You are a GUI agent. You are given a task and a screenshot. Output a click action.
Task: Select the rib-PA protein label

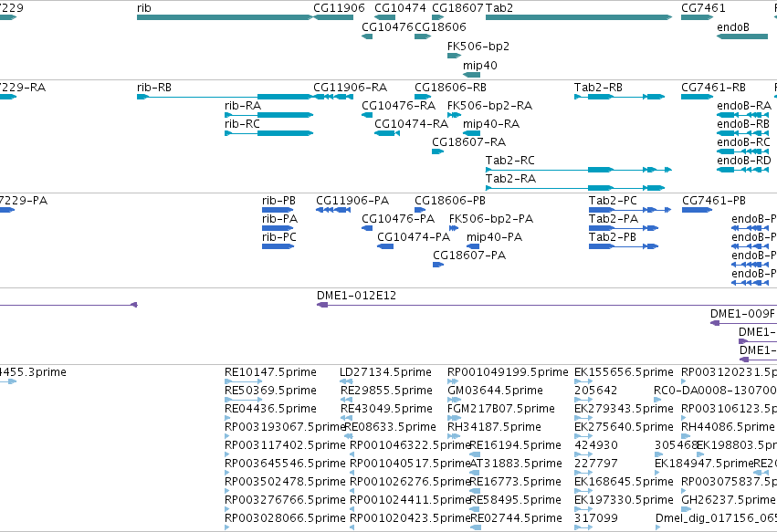pos(280,219)
